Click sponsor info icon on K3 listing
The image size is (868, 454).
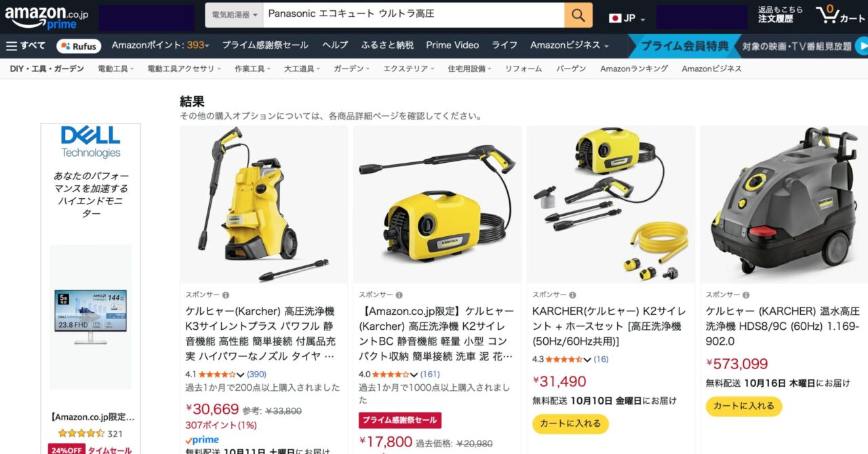[x=226, y=295]
